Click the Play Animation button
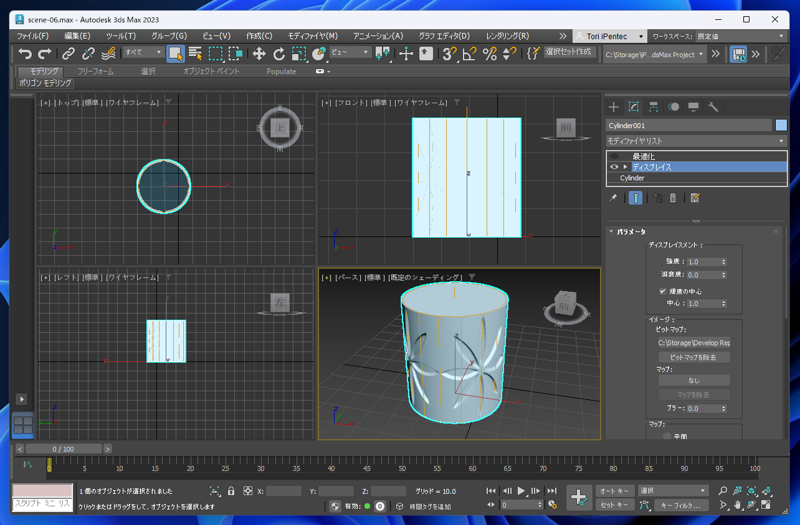The width and height of the screenshot is (800, 525). 521,491
